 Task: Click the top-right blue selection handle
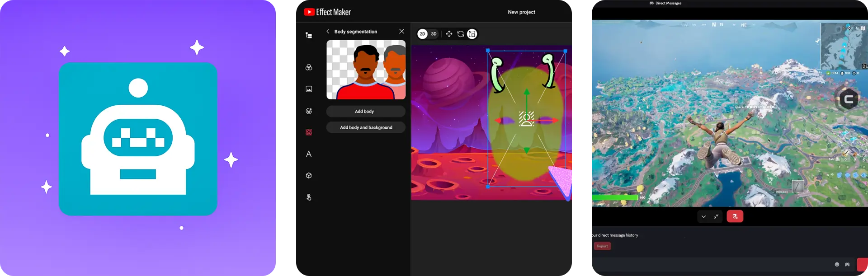(x=566, y=51)
